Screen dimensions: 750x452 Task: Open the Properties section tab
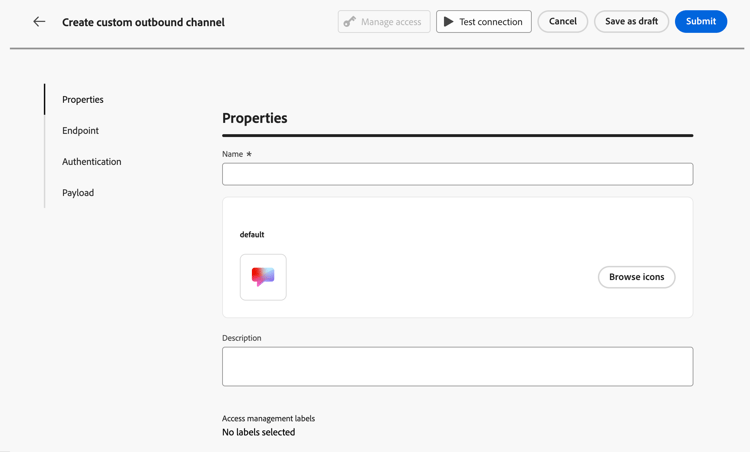click(x=83, y=99)
